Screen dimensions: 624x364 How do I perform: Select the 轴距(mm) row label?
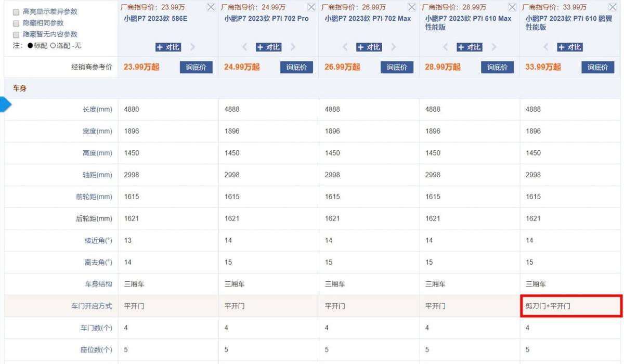point(97,175)
